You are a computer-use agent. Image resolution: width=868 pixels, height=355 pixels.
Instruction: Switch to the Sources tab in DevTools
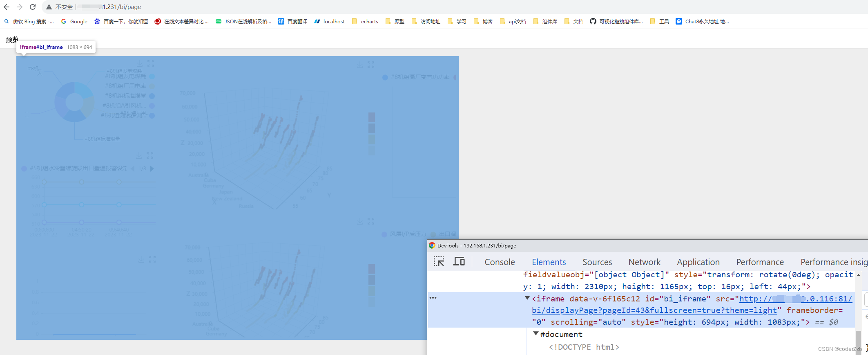[x=597, y=262]
